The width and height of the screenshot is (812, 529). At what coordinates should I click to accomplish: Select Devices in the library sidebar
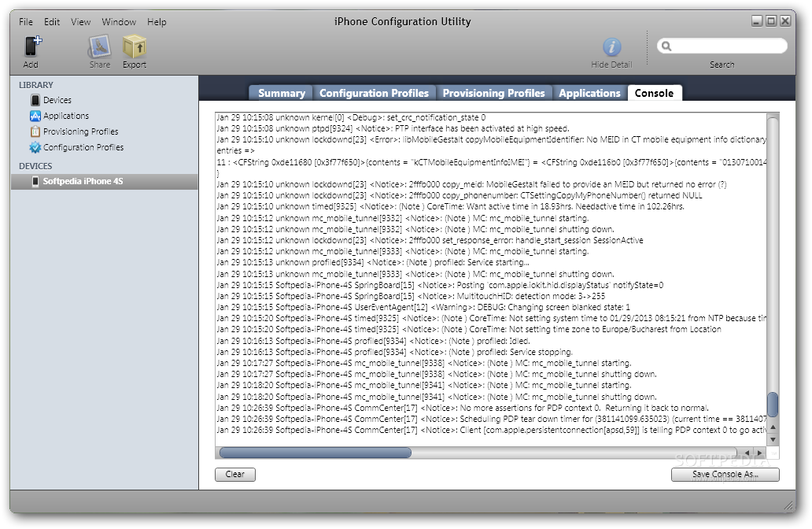click(57, 100)
